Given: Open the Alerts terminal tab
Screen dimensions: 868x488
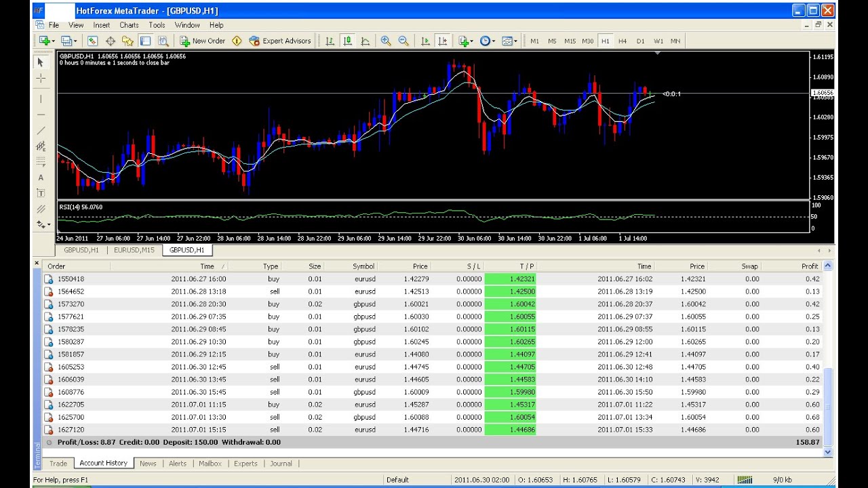Looking at the screenshot, I should (178, 464).
